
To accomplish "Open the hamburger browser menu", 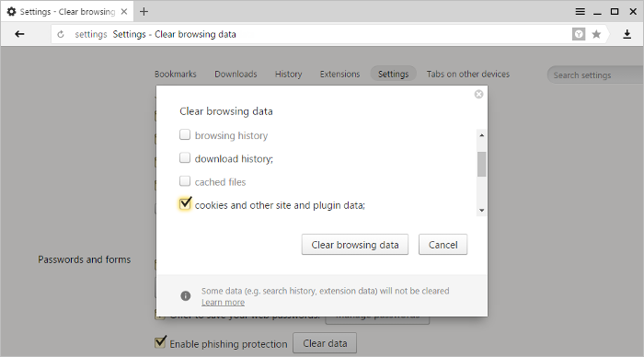I will (x=580, y=12).
